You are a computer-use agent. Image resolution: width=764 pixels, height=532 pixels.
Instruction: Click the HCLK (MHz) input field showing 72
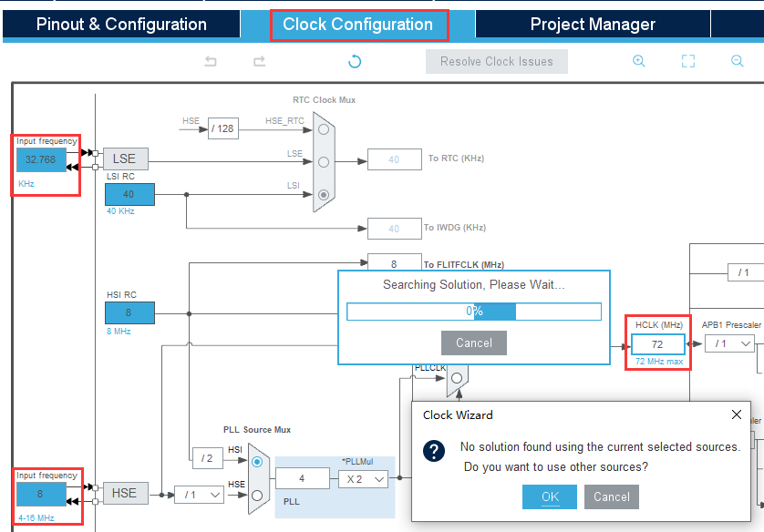pyautogui.click(x=657, y=344)
